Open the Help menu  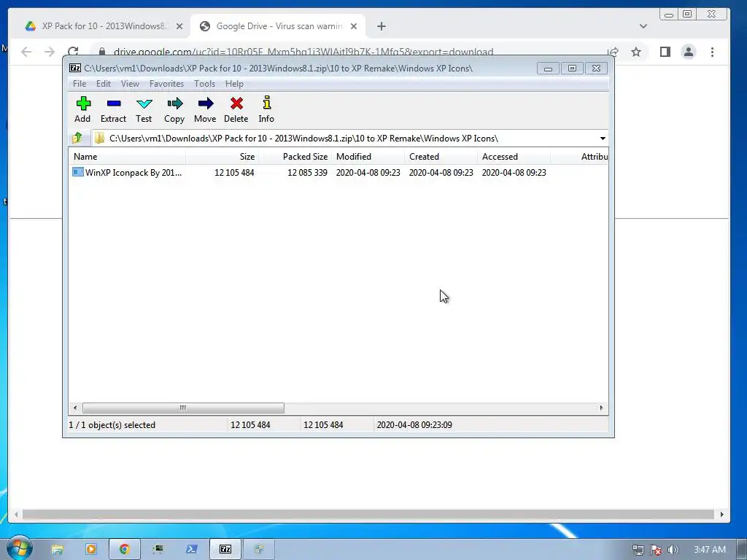click(x=234, y=84)
